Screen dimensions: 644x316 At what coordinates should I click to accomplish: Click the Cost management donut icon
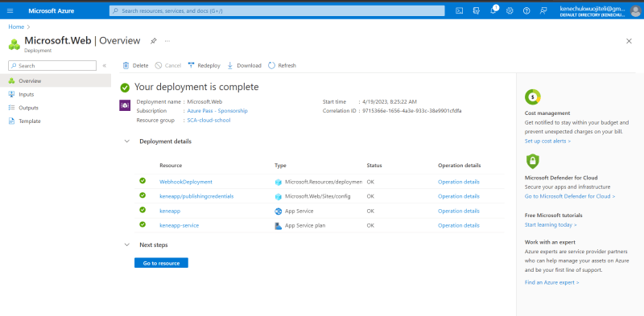coord(533,97)
